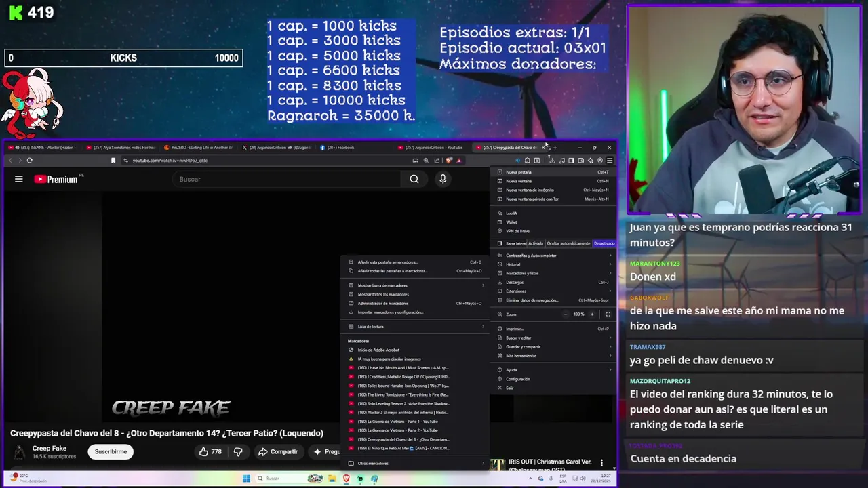Expand Lista de lectura submenu

point(415,327)
